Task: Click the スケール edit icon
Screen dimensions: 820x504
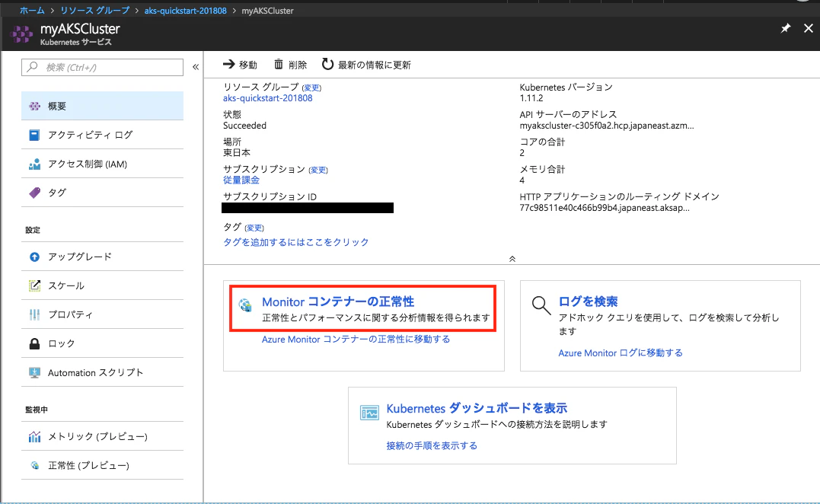Action: [34, 285]
